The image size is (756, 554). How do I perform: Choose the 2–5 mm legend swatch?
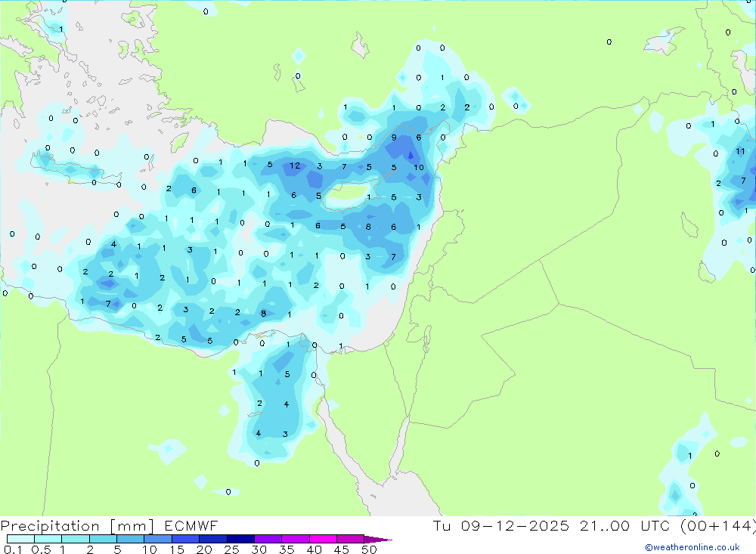coord(103,539)
